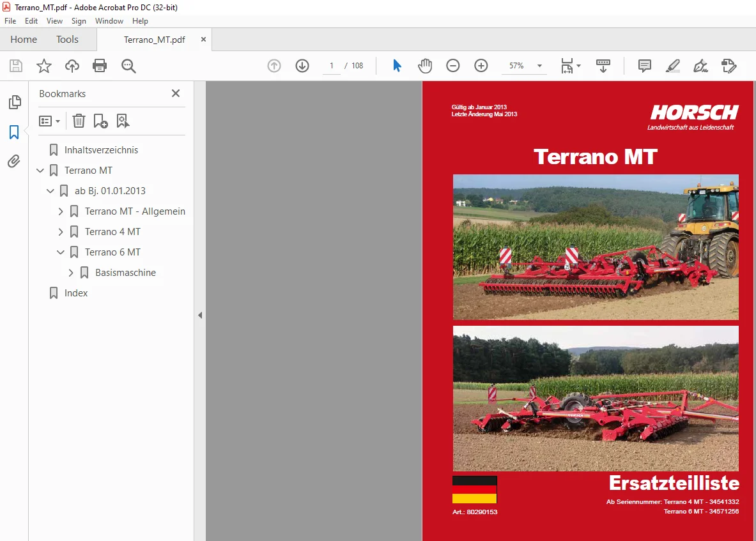
Task: Click the Ersatzteilliste heading on the cover
Action: click(674, 483)
